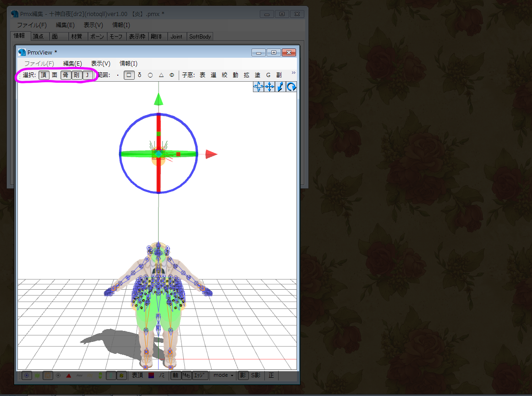This screenshot has height=396, width=532.
Task: Toggle the エッジ edge display button
Action: (199, 375)
